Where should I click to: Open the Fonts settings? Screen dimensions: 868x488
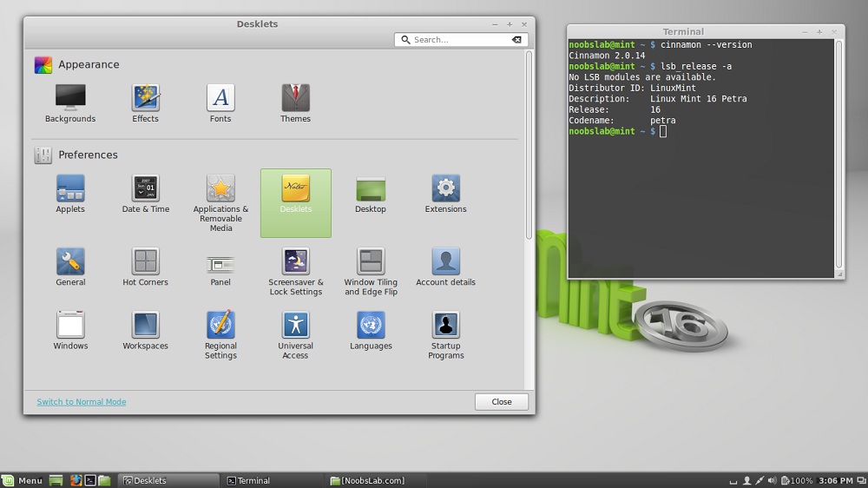coord(220,98)
